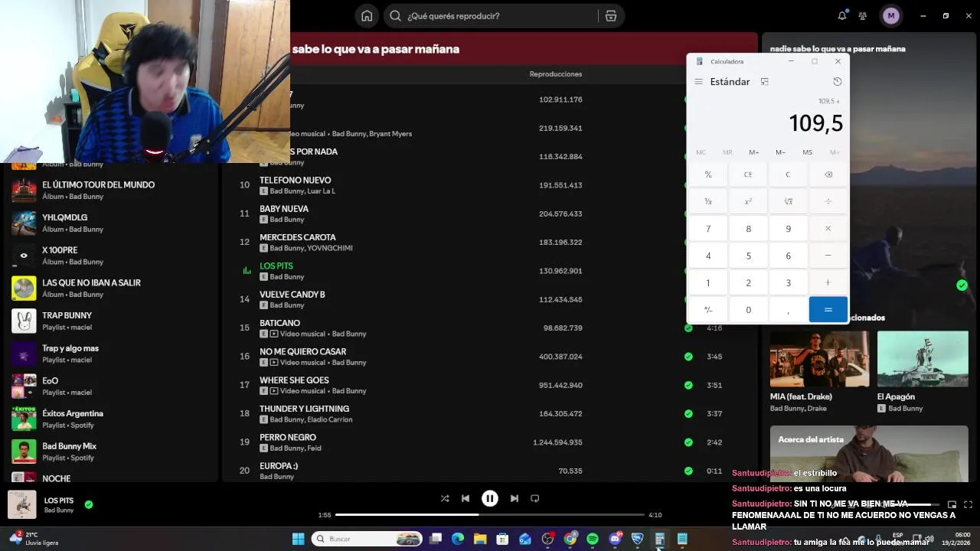
Task: Click the plus/minus sign key in Calculator
Action: pos(708,310)
